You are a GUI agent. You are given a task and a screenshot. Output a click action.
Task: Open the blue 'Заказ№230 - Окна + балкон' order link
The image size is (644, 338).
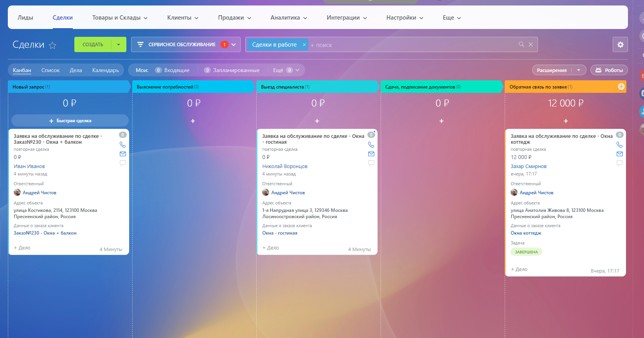tap(45, 233)
